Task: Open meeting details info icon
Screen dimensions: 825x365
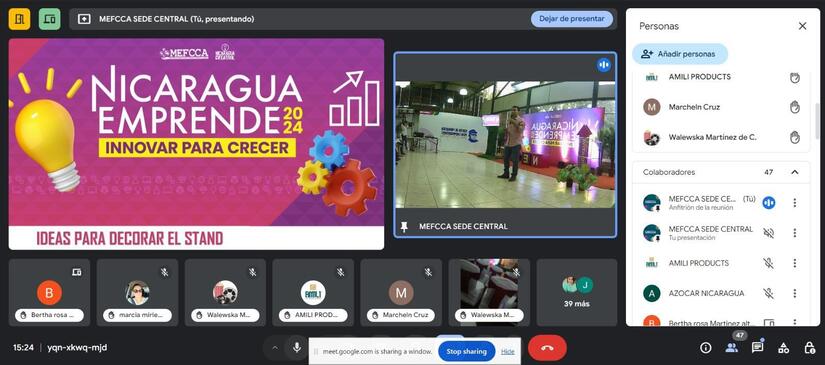Action: tap(706, 348)
